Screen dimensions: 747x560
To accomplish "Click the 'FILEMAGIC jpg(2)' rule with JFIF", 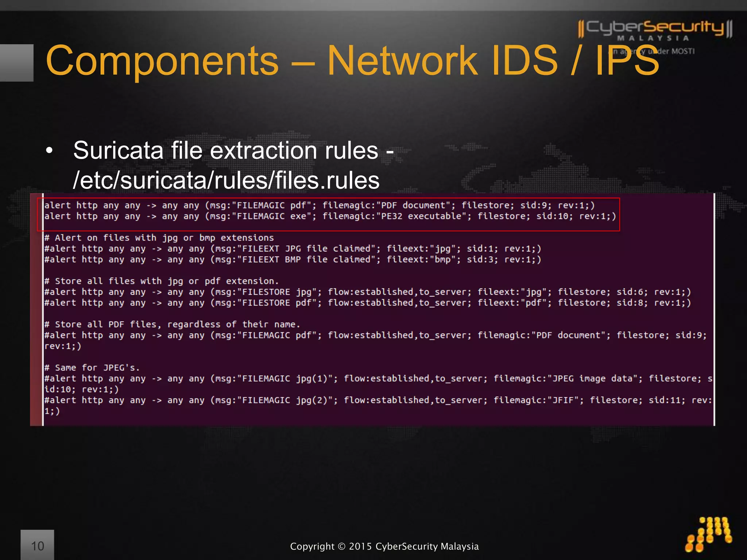I will (378, 405).
